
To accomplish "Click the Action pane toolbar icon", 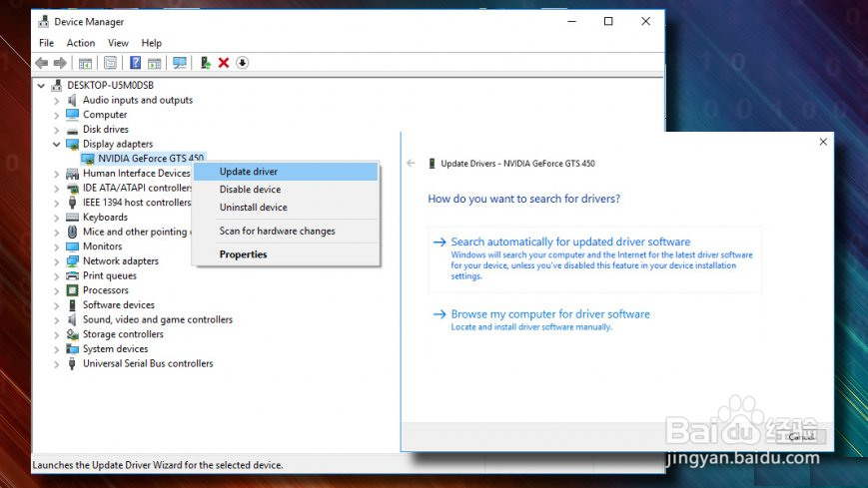I will click(x=155, y=63).
